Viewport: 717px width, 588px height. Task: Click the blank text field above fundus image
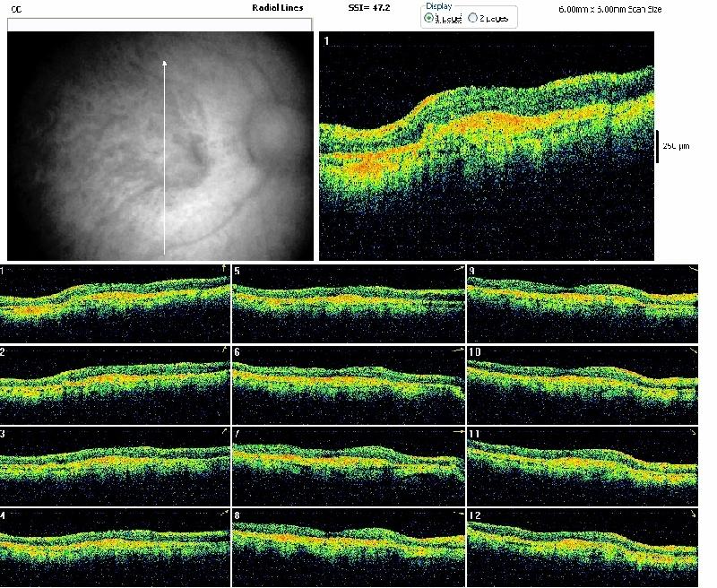coord(160,24)
